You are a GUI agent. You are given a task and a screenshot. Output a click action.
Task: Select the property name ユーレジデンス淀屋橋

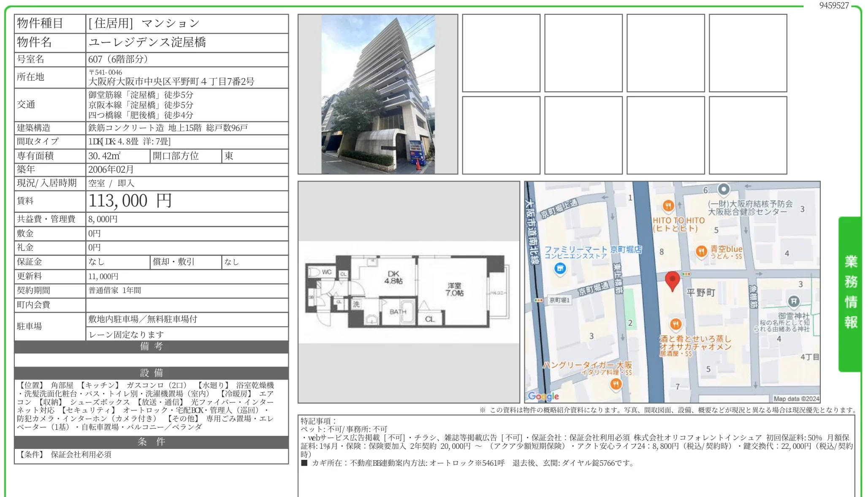(147, 42)
